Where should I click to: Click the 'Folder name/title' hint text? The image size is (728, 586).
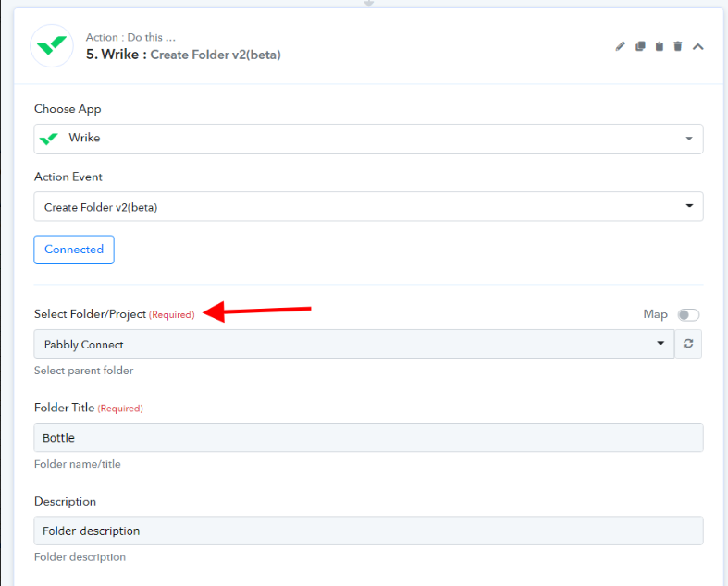[x=78, y=464]
